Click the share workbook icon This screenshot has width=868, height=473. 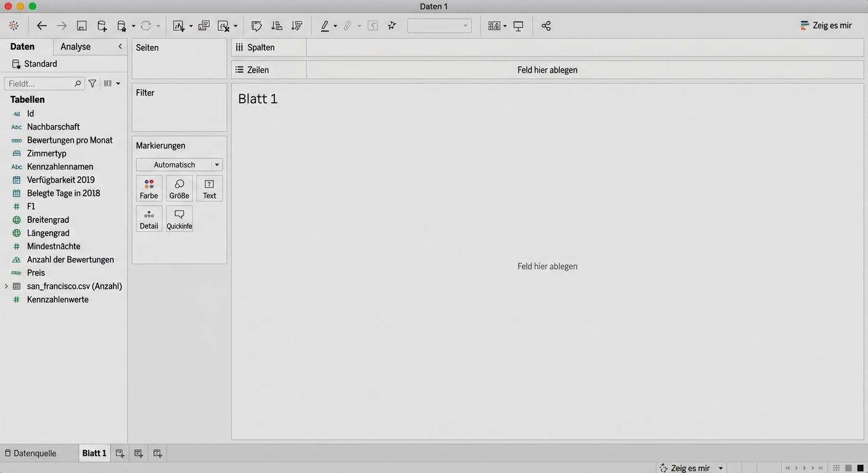pyautogui.click(x=546, y=26)
